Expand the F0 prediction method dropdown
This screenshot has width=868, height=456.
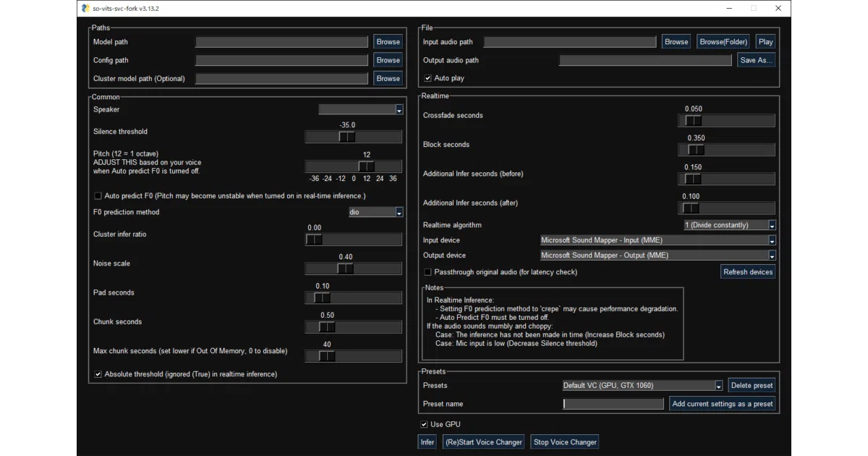(x=376, y=212)
